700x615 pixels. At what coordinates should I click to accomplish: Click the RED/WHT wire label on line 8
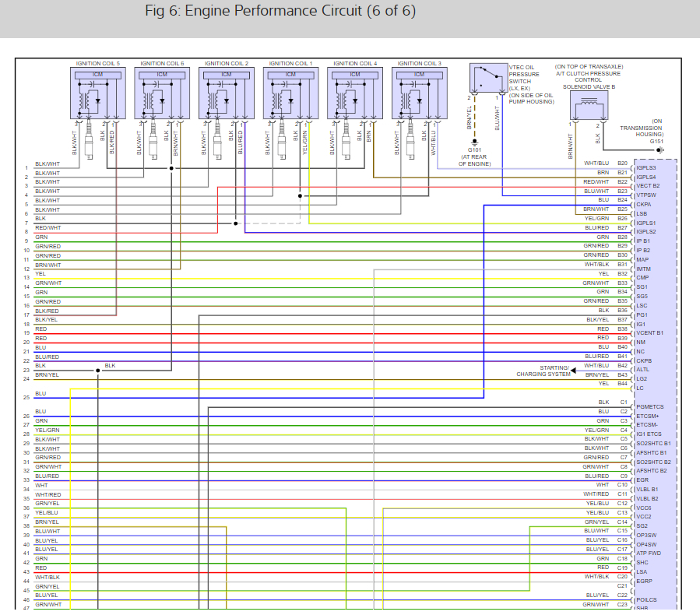[47, 227]
